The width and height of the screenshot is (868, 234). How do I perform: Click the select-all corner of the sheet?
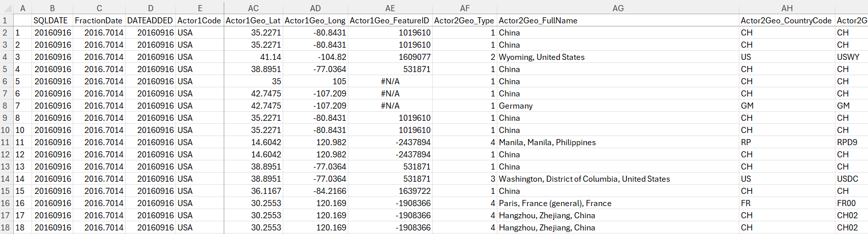pyautogui.click(x=6, y=8)
